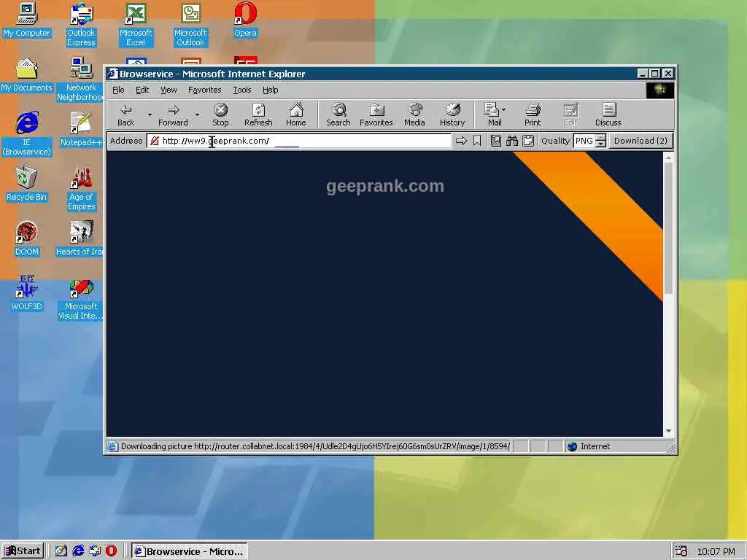This screenshot has width=747, height=560.
Task: Open the Media toolbar icon
Action: [414, 115]
